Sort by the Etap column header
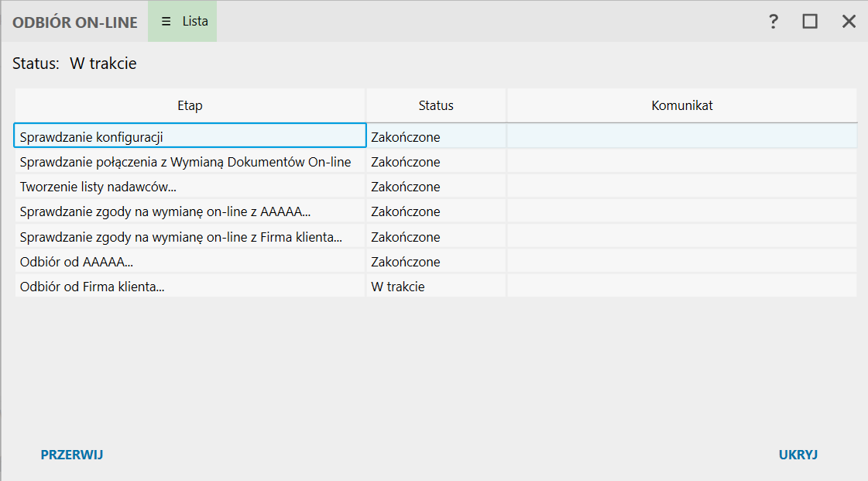 [190, 105]
